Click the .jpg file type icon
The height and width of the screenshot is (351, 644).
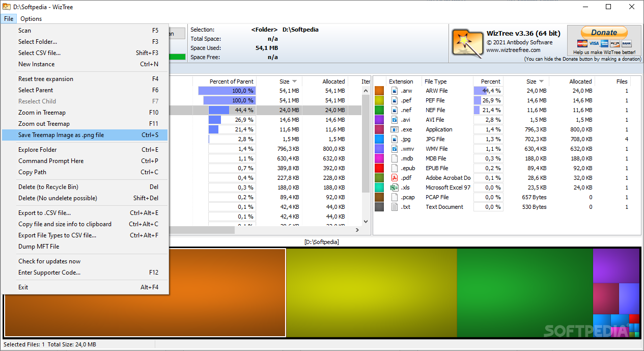[395, 139]
